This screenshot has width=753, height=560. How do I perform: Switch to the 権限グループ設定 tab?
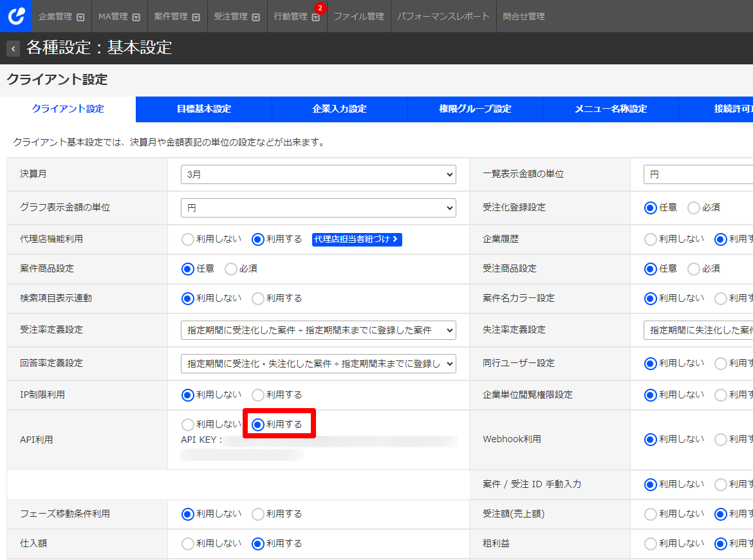point(475,109)
